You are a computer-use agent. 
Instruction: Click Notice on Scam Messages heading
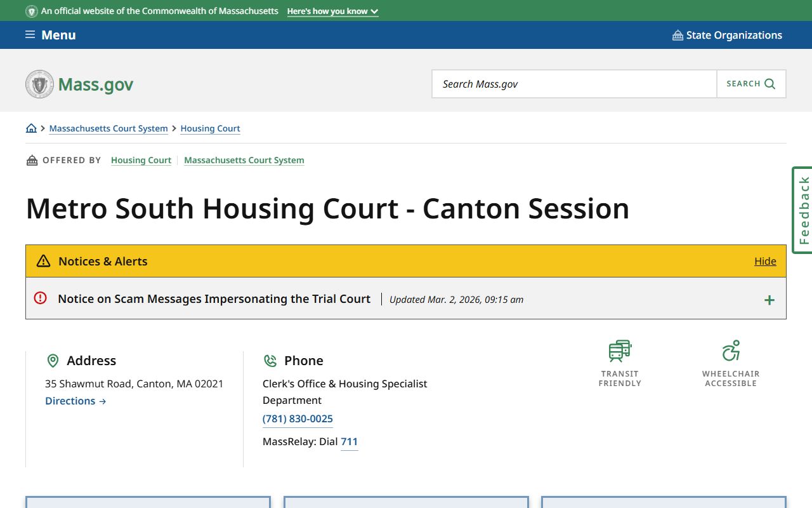(x=214, y=298)
